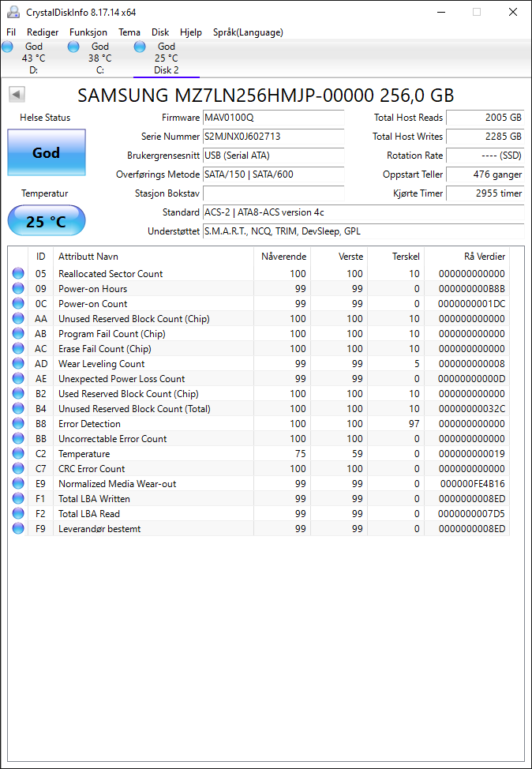Click status orb for Total LBA Read
532x769 pixels.
coord(18,514)
